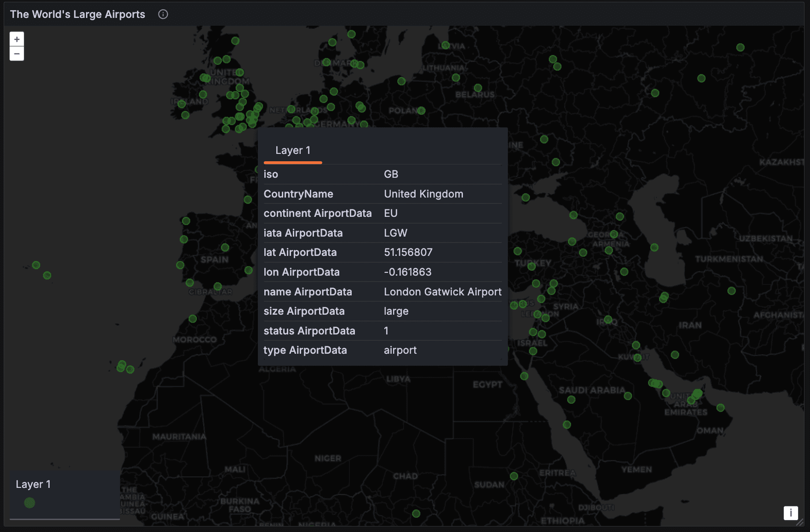Select the Layer 1 tab in tooltip

(x=293, y=150)
